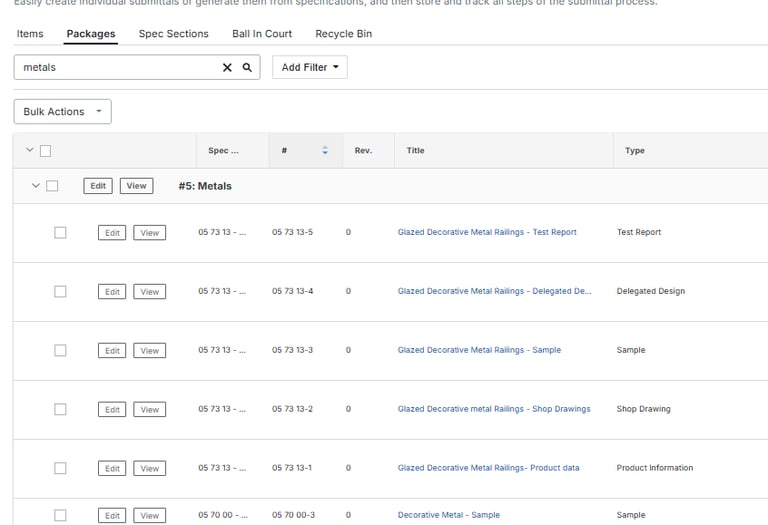Switch to the Items tab
Viewport: 768px width, 525px height.
tap(30, 34)
